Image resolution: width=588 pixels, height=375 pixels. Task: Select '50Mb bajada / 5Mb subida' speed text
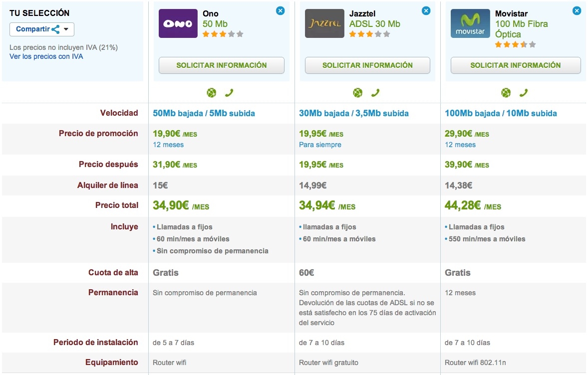[x=204, y=114]
